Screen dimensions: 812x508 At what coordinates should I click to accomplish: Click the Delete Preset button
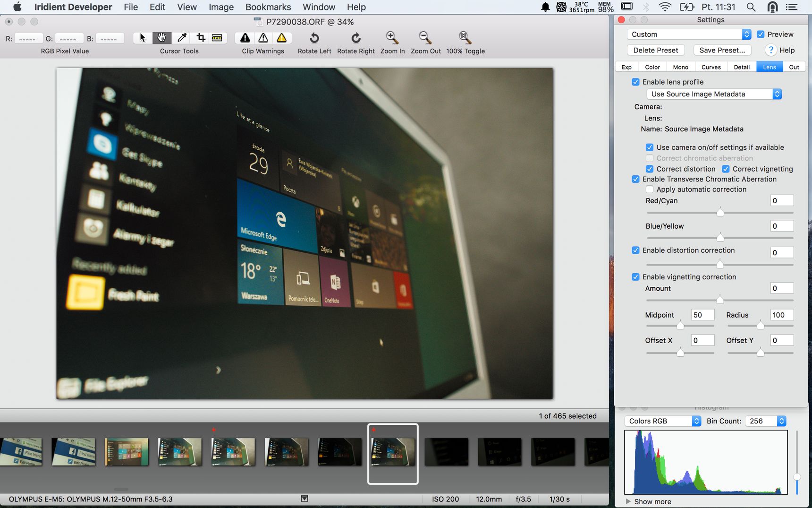655,50
